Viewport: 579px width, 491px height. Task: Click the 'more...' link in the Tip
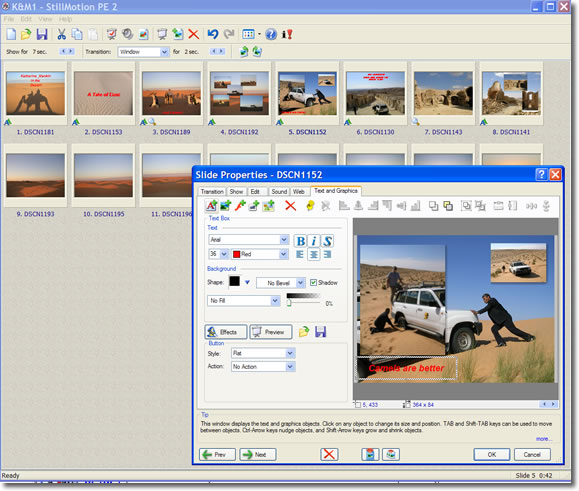(544, 439)
